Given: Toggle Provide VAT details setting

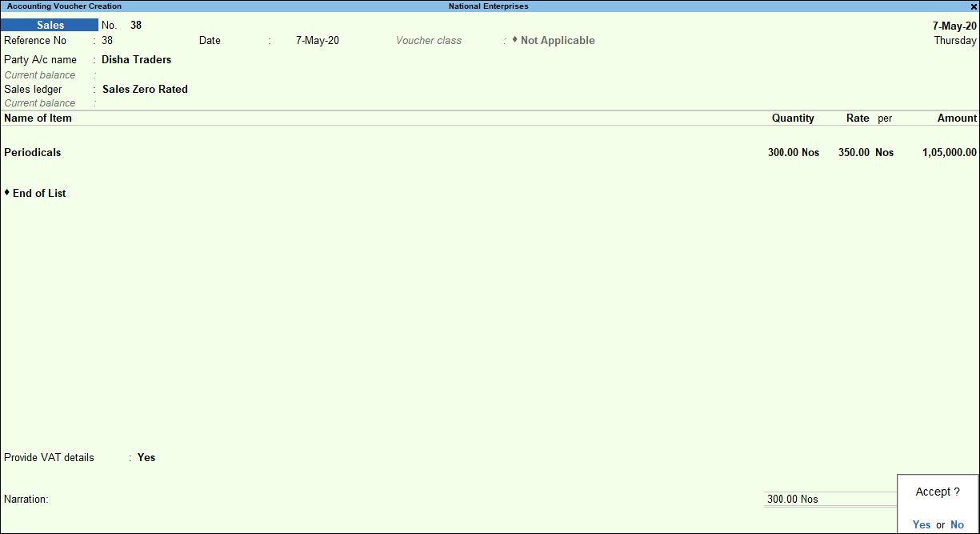Looking at the screenshot, I should 146,457.
